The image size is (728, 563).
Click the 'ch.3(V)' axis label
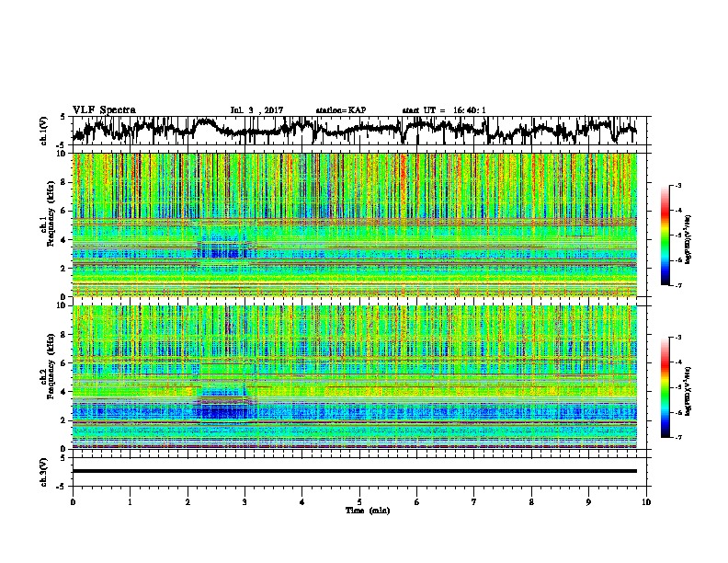click(x=43, y=472)
